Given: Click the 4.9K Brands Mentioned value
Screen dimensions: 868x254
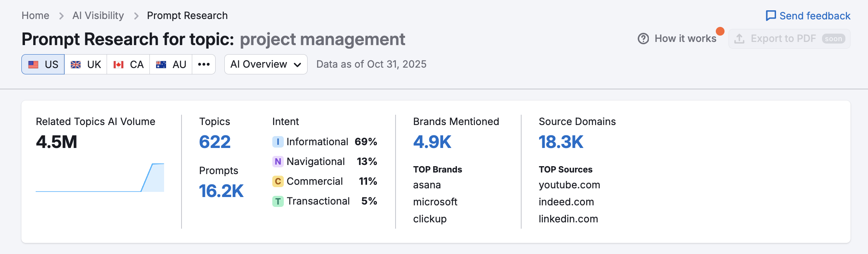Looking at the screenshot, I should (432, 142).
